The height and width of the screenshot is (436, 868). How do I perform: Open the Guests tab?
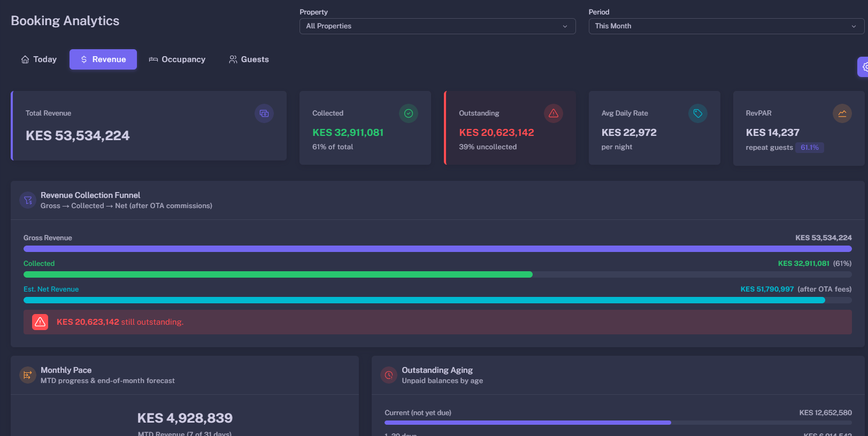249,59
